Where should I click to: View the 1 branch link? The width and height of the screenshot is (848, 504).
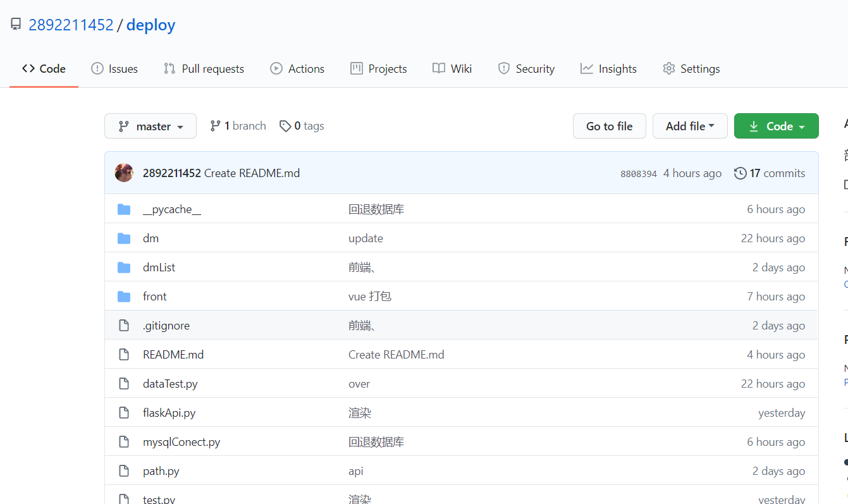click(238, 126)
